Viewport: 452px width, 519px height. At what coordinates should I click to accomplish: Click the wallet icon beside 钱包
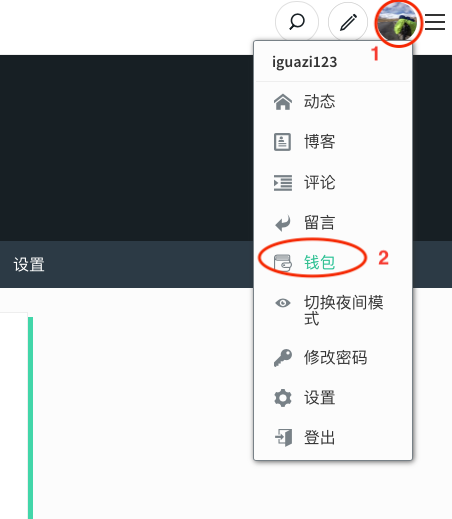point(283,263)
